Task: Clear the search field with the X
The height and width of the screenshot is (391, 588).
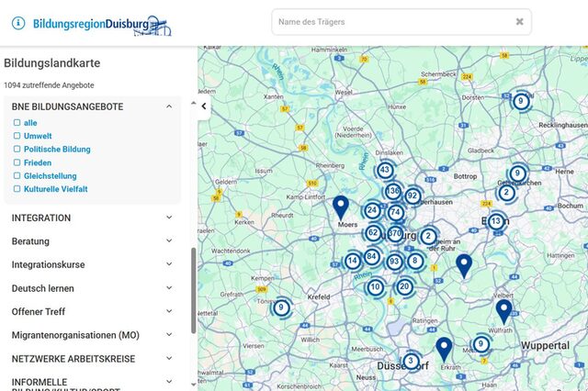Action: 519,22
